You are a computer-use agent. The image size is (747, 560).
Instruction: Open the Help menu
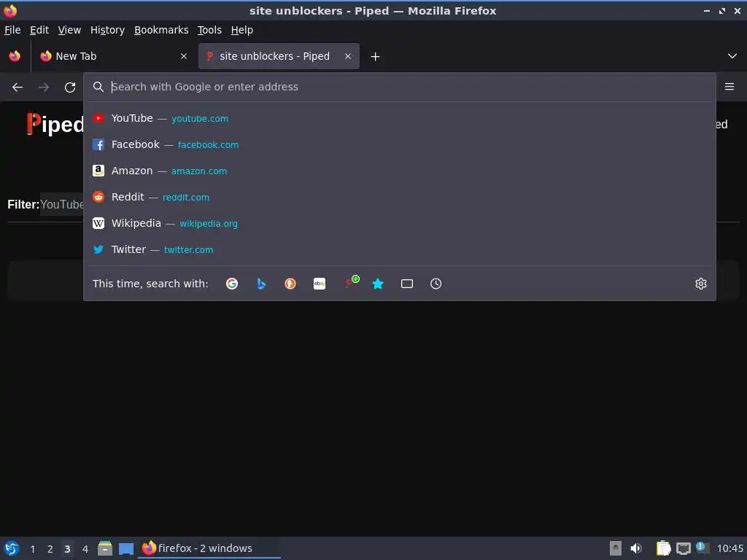click(x=242, y=30)
